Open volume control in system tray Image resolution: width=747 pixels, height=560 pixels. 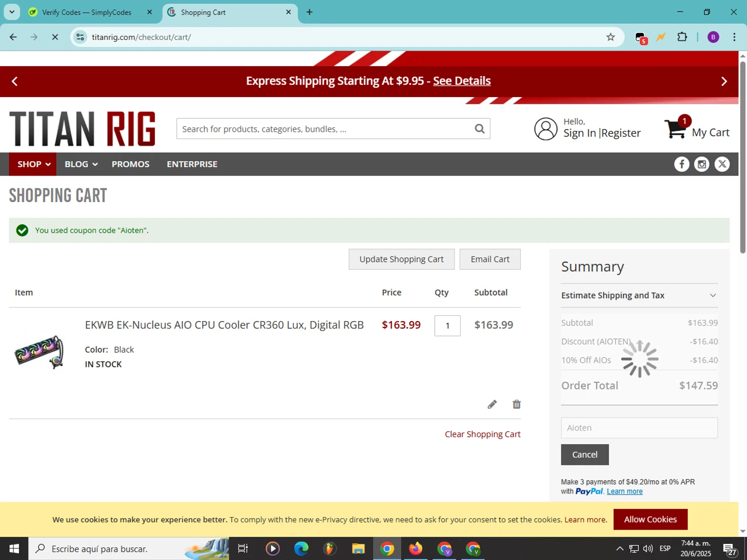(x=648, y=549)
